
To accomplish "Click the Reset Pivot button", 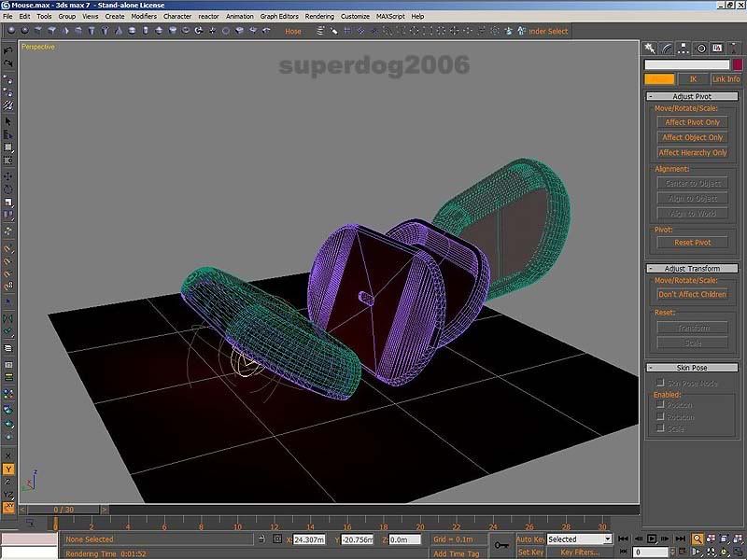I will click(692, 243).
